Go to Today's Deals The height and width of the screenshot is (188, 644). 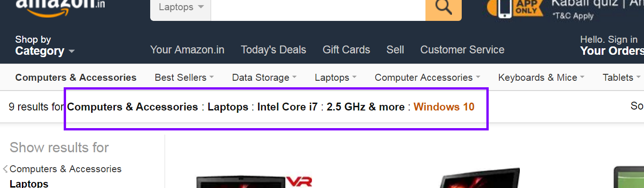click(x=273, y=50)
